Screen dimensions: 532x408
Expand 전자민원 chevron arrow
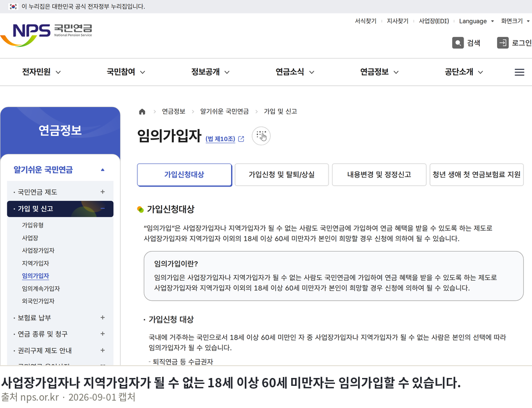[58, 72]
